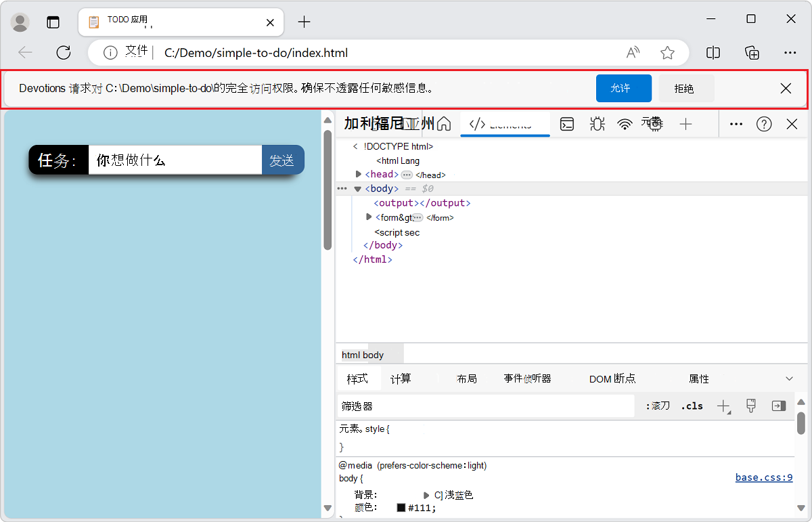Click the DevTools home icon
Screen dimensions: 812x522
click(444, 124)
